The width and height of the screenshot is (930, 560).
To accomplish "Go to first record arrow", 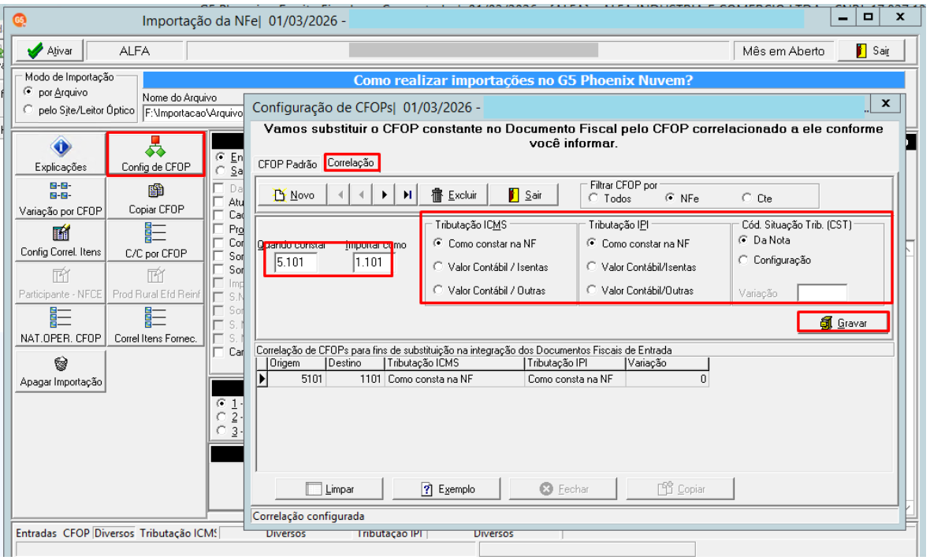I will tap(340, 195).
